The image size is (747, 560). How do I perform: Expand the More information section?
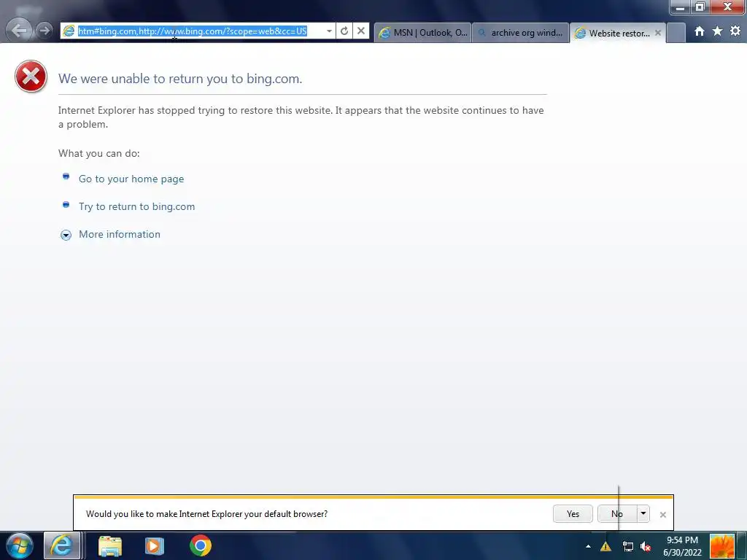coord(66,235)
